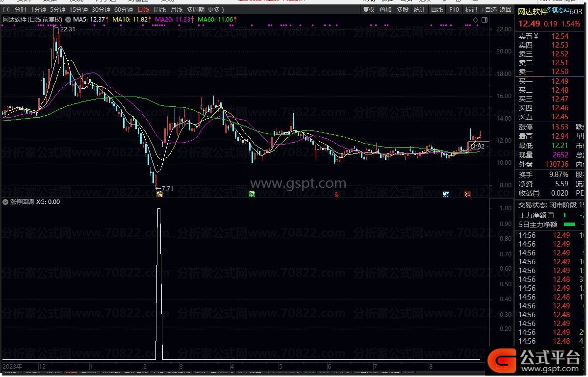Click the 现量 value 2652
The image size is (588, 377).
coord(560,155)
